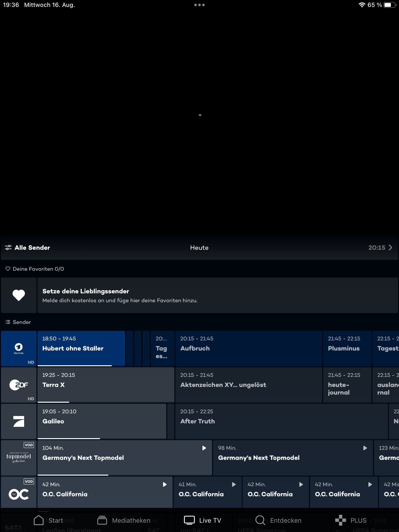Viewport: 399px width, 532px height.
Task: Open the truncated Tagesschau 20:00 entry
Action: click(x=162, y=349)
